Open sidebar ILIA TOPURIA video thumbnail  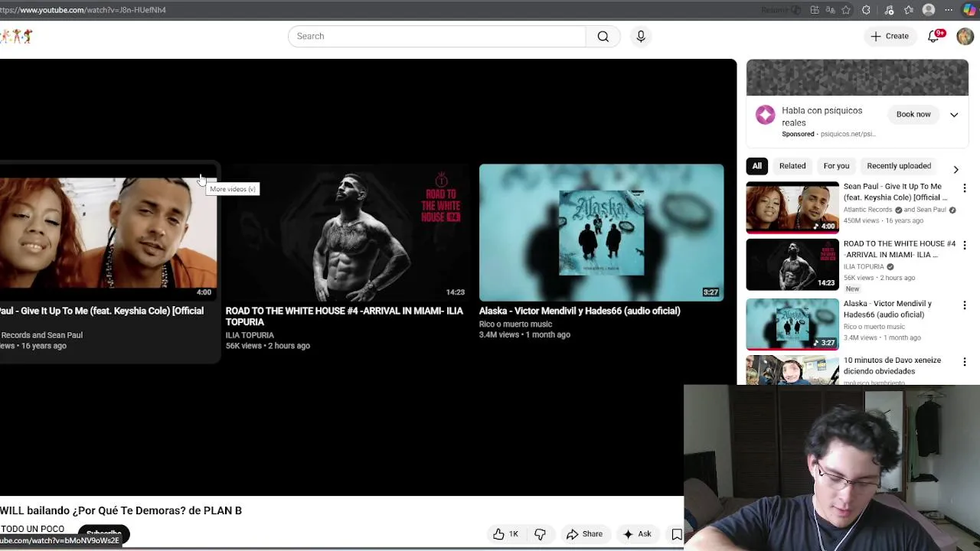792,265
